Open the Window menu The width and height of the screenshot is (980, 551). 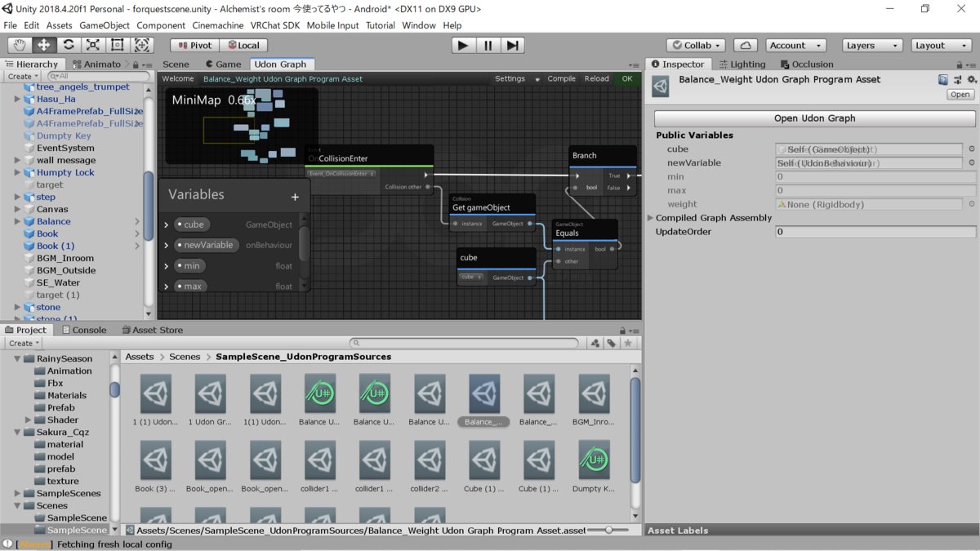click(418, 25)
